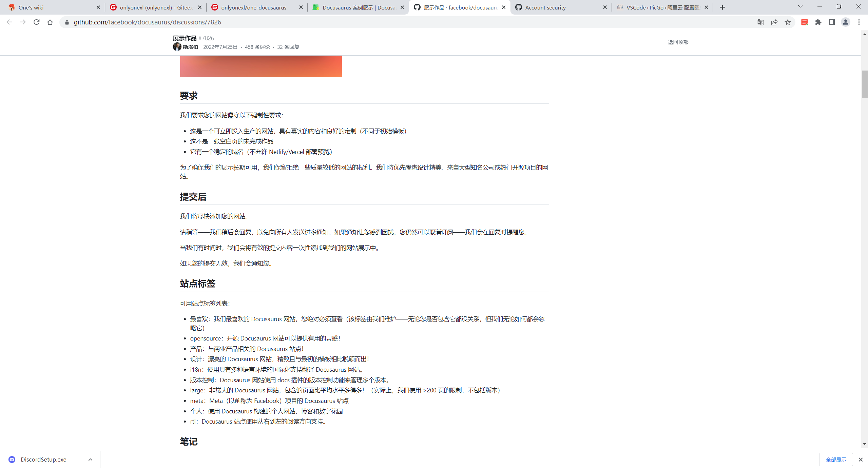Click the author avatar image

click(x=177, y=47)
